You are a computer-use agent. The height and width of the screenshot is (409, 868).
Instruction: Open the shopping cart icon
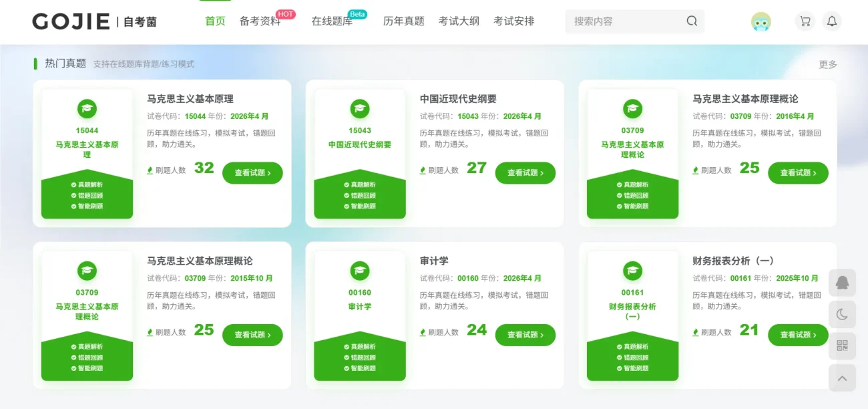point(805,21)
